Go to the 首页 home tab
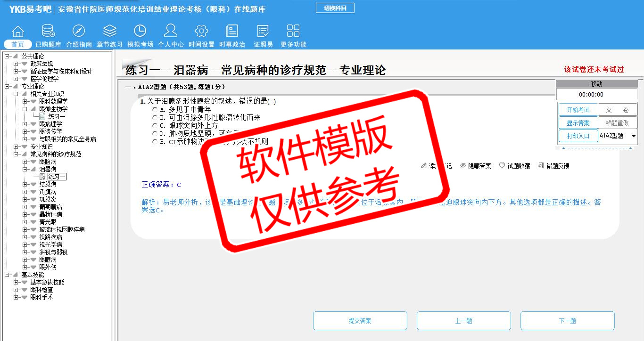 click(x=18, y=44)
